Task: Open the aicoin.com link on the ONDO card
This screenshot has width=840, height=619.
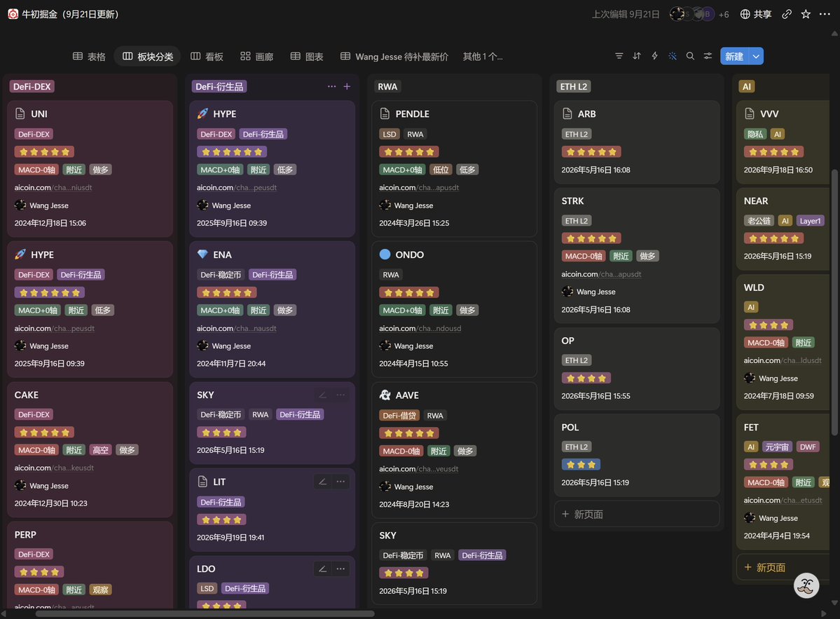Action: pyautogui.click(x=420, y=329)
